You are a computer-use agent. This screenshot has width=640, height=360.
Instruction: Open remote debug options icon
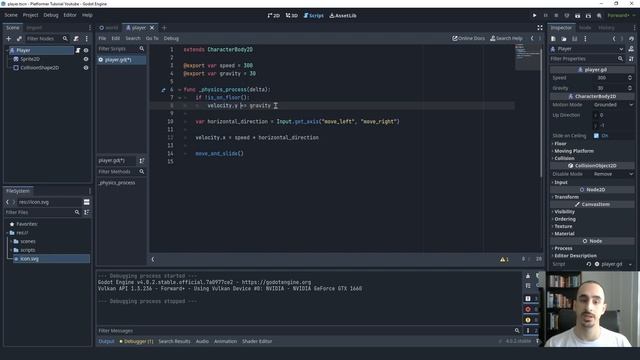pos(567,16)
